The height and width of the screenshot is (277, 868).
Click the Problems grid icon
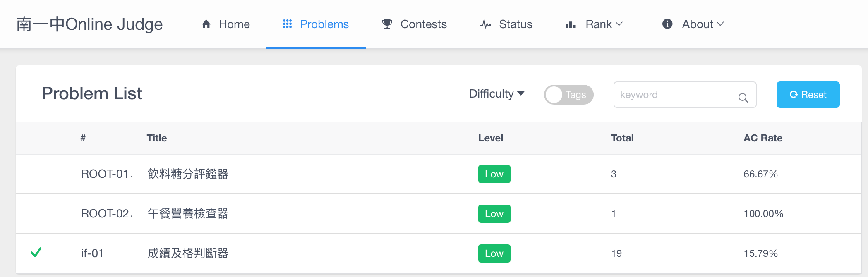[287, 24]
